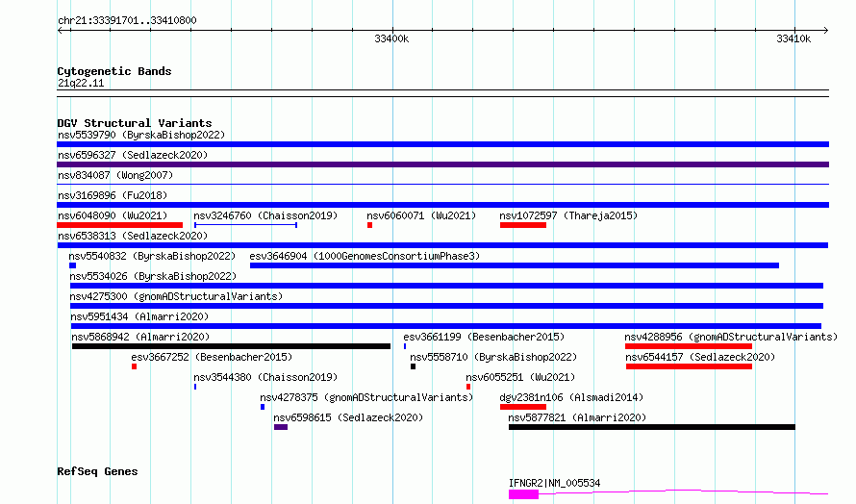Open nsv5877821 (Almarri2020) label
Image resolution: width=856 pixels, height=504 pixels.
(577, 417)
